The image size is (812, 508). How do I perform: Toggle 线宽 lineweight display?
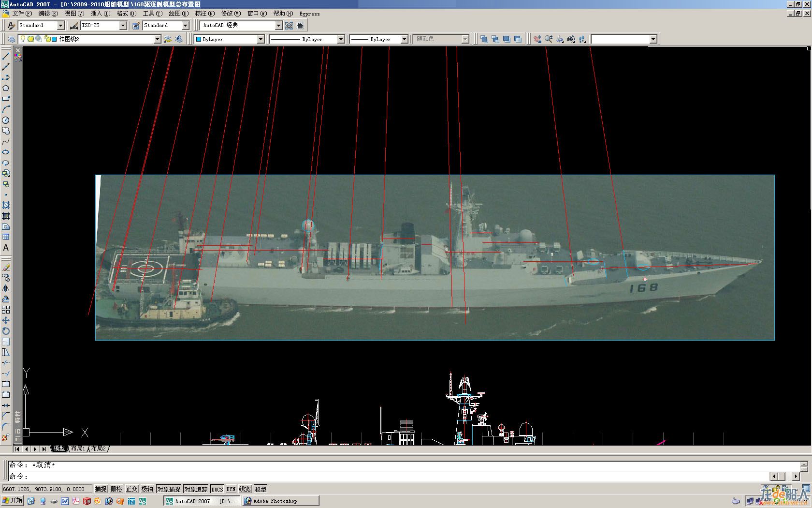(x=245, y=489)
